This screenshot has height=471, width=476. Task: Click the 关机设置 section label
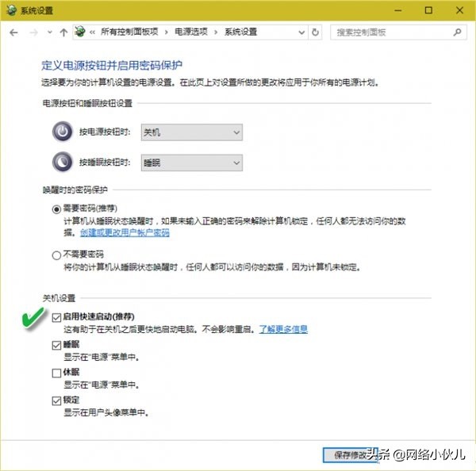point(59,298)
